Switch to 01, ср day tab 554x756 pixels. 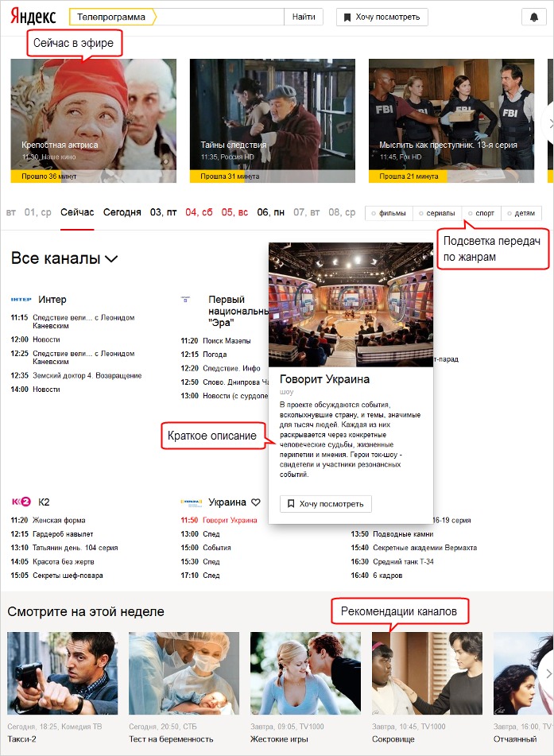coord(37,212)
